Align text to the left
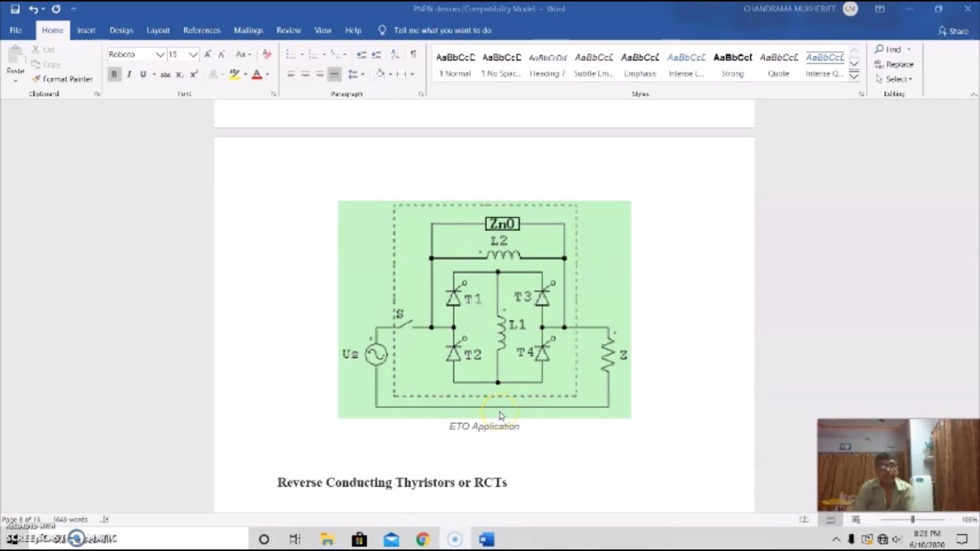980x551 pixels. pos(291,74)
